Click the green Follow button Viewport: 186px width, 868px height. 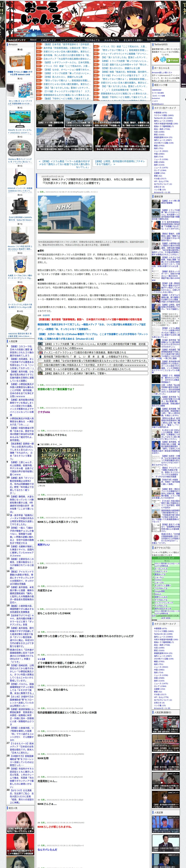click(x=173, y=60)
